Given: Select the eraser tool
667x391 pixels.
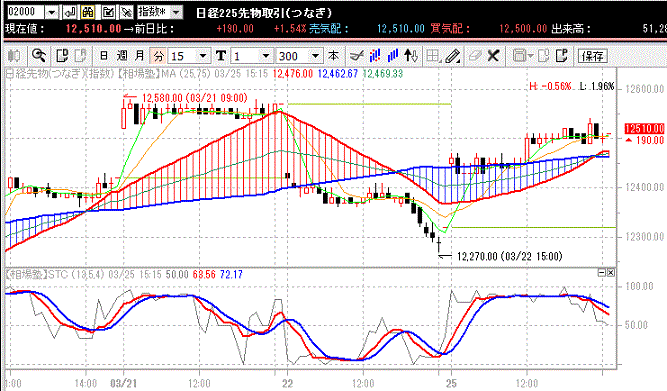Looking at the screenshot, I should (475, 56).
